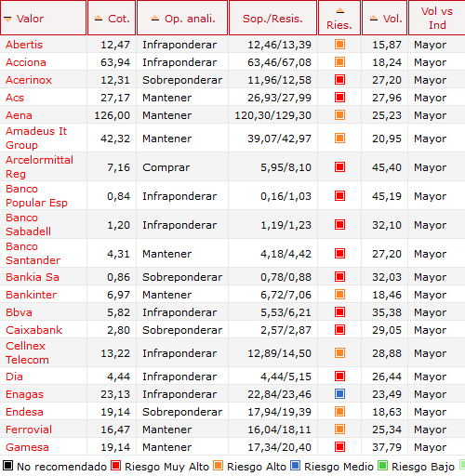Open the Banco Santander stock link

point(33,253)
